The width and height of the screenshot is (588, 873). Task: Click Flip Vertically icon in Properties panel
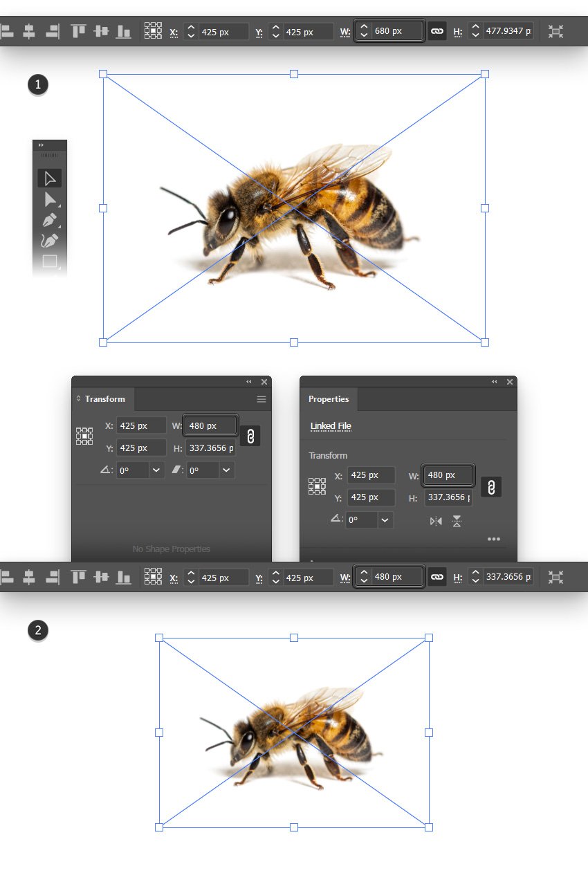[457, 521]
